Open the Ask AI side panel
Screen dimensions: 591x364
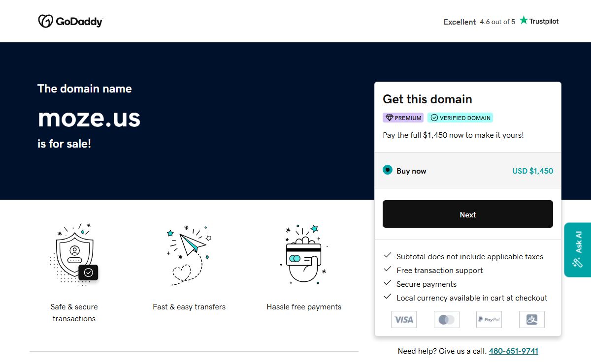tap(578, 250)
